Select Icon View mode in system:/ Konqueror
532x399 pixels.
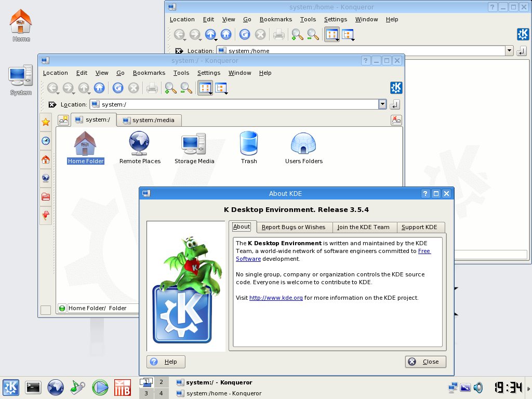(205, 88)
